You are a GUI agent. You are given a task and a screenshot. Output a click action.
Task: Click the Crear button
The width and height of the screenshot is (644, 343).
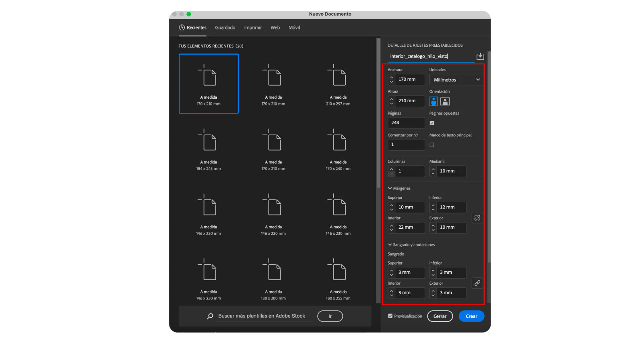coord(471,316)
